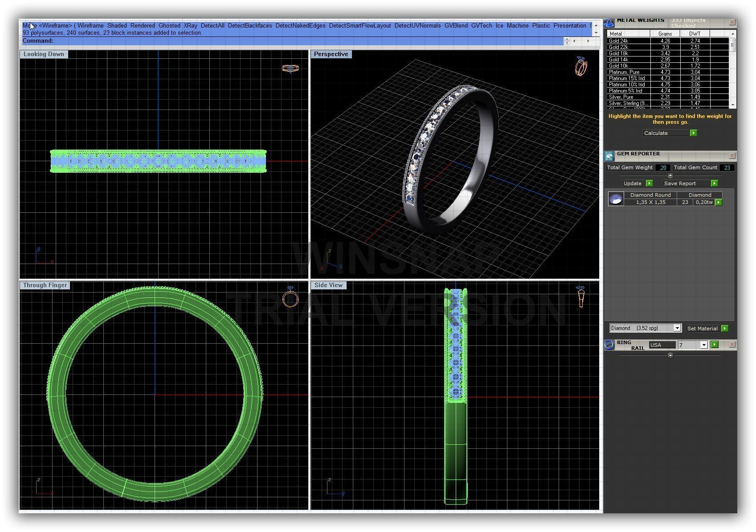This screenshot has width=756, height=532.
Task: Select XRay display mode option
Action: click(190, 26)
